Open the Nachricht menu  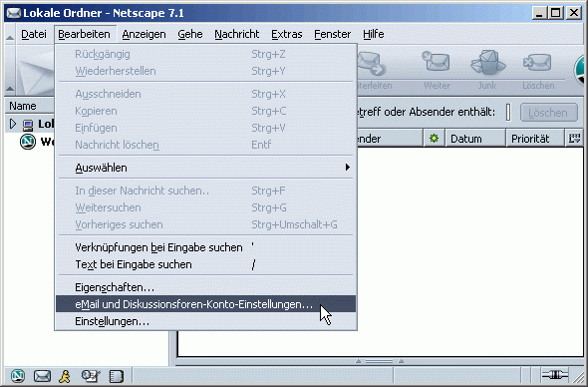pyautogui.click(x=236, y=34)
